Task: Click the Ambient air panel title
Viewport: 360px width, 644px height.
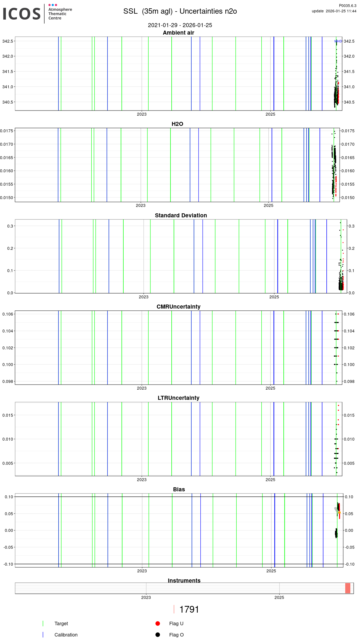Action: [178, 33]
